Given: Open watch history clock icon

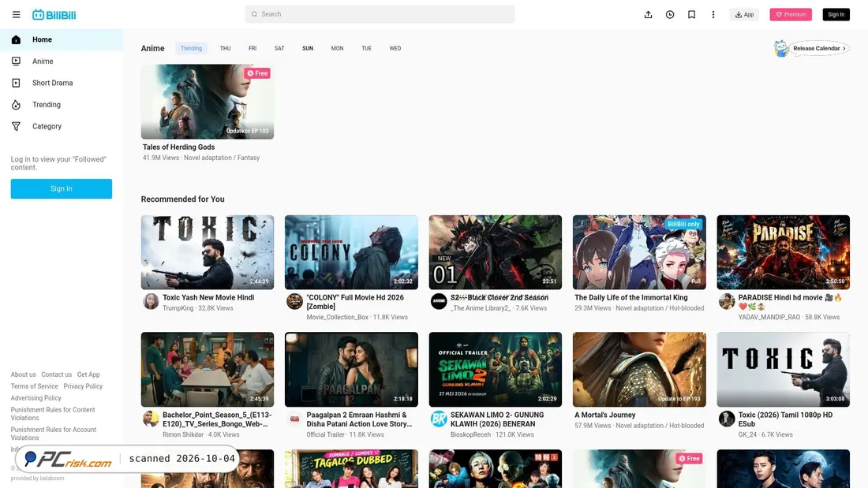Looking at the screenshot, I should pos(670,14).
